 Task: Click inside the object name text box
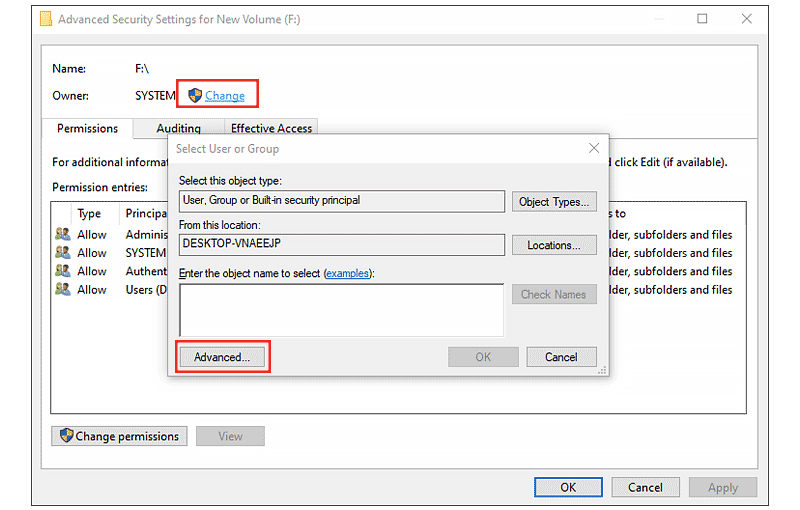pos(342,310)
